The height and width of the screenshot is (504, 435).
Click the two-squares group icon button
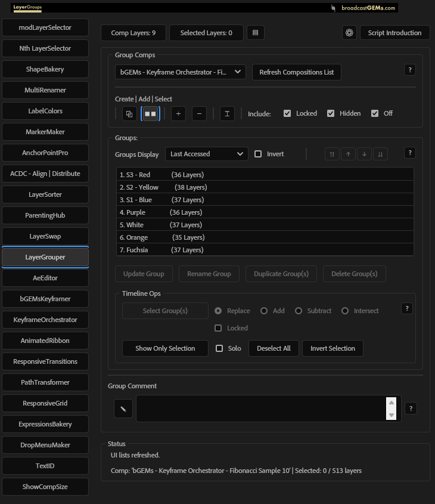(x=150, y=114)
